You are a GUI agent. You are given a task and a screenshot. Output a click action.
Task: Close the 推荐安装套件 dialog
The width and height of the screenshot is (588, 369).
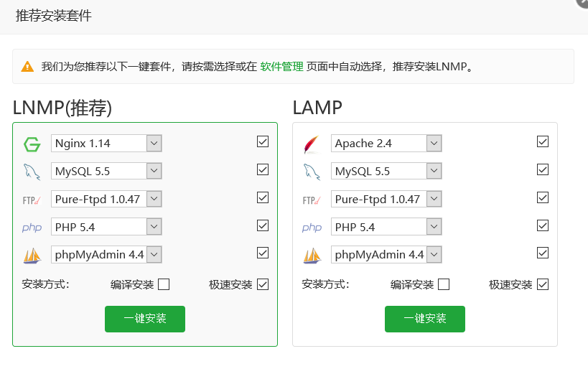pos(583,2)
